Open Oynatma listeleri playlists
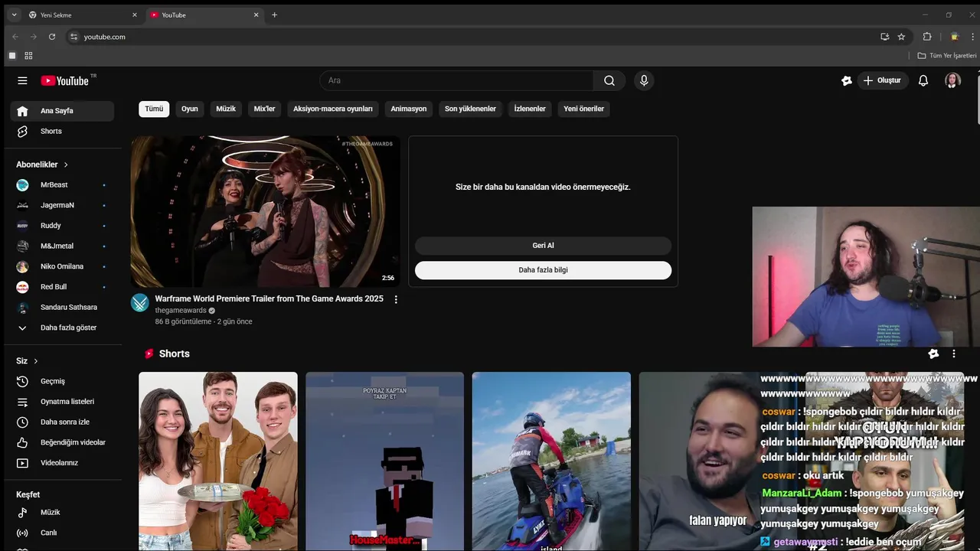Image resolution: width=980 pixels, height=551 pixels. (x=62, y=402)
